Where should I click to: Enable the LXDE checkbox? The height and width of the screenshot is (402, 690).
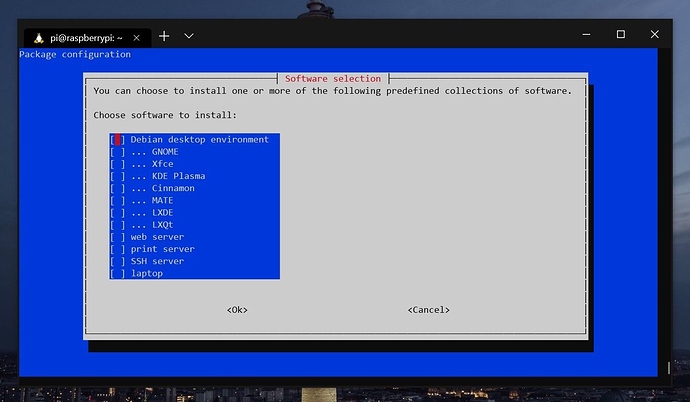tap(117, 212)
